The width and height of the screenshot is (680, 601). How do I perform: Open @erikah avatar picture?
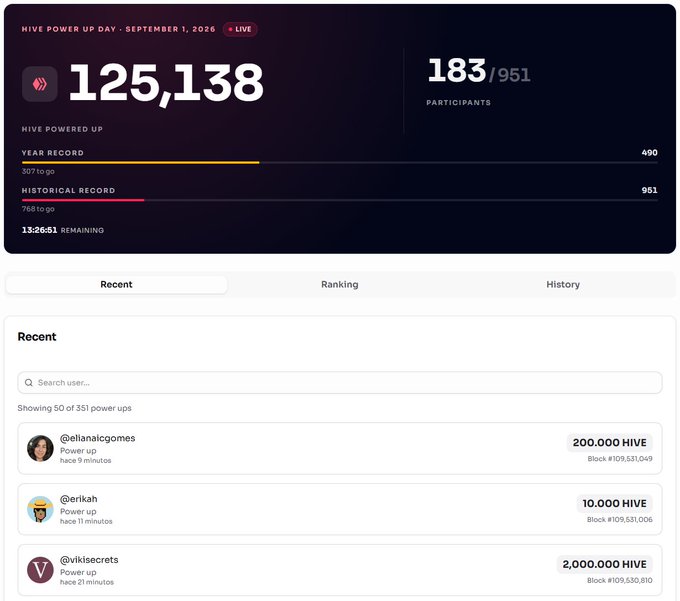pyautogui.click(x=40, y=509)
